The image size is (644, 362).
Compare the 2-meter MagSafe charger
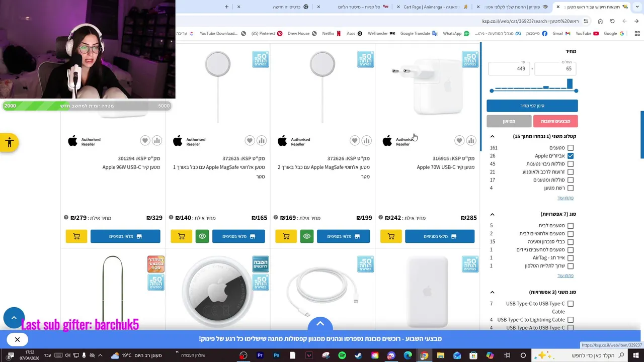tap(366, 141)
